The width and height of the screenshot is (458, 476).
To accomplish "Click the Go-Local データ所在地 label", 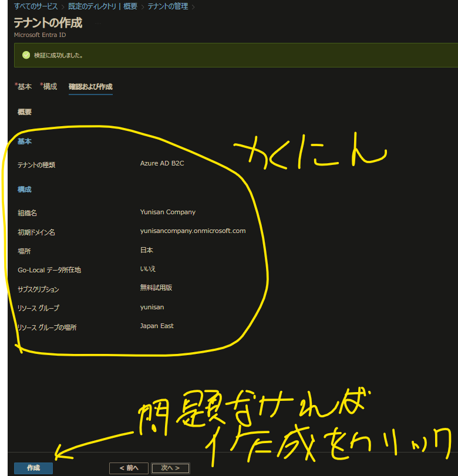I will (49, 270).
